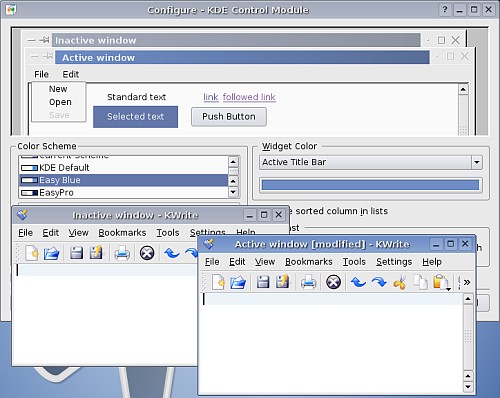Viewport: 500px width, 398px height.
Task: Click Standard text label in preview
Action: 136,97
